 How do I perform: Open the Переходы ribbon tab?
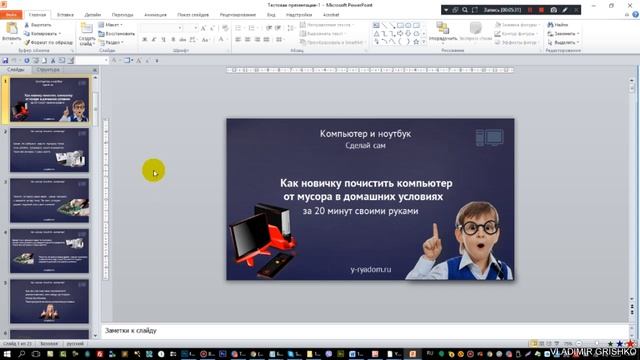click(122, 15)
